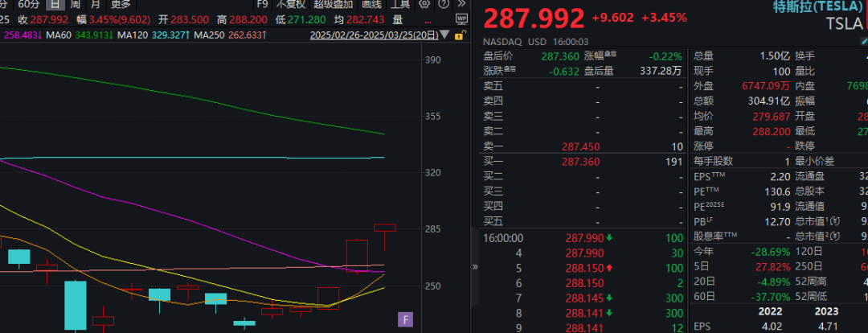Screen dimensions: 868x333
Task: Switch to the 月 monthly tab
Action: pyautogui.click(x=95, y=5)
